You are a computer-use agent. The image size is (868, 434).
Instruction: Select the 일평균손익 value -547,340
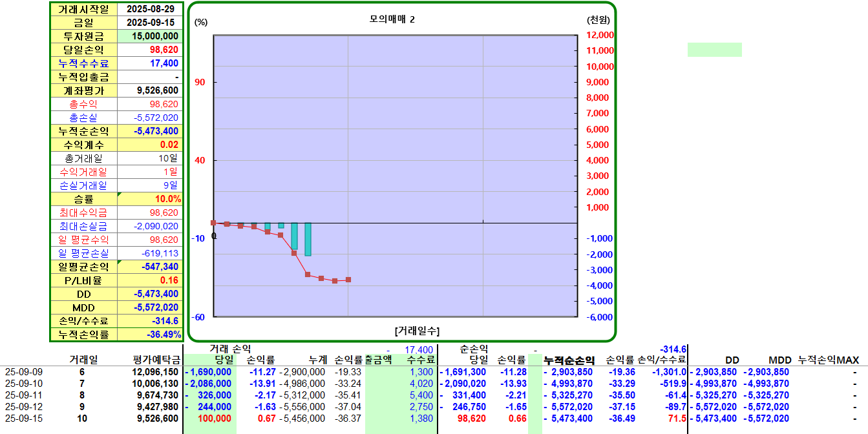150,267
